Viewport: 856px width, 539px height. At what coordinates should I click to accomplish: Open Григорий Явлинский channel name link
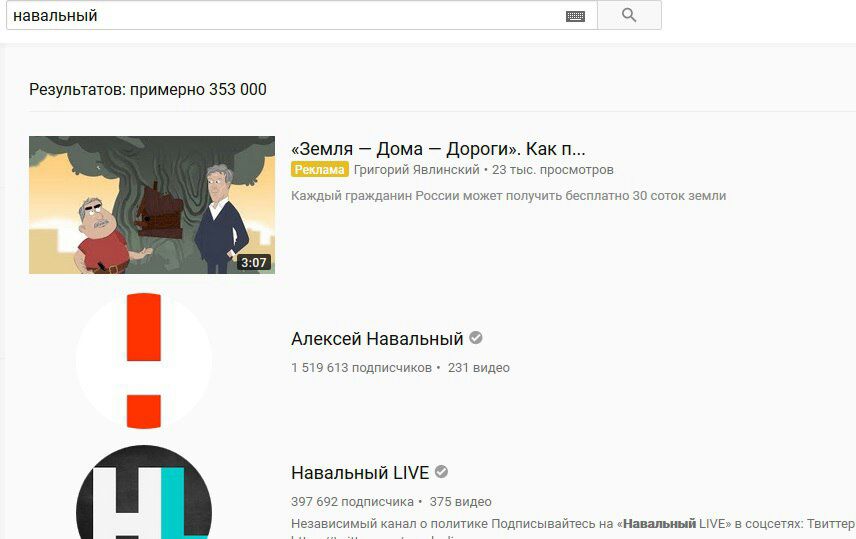[417, 170]
